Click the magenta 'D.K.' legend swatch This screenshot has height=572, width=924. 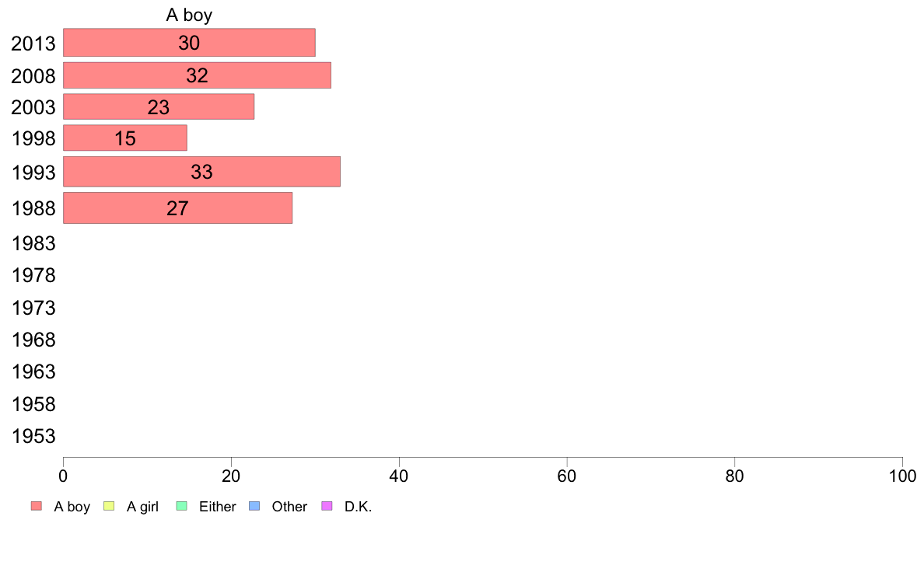pyautogui.click(x=327, y=506)
